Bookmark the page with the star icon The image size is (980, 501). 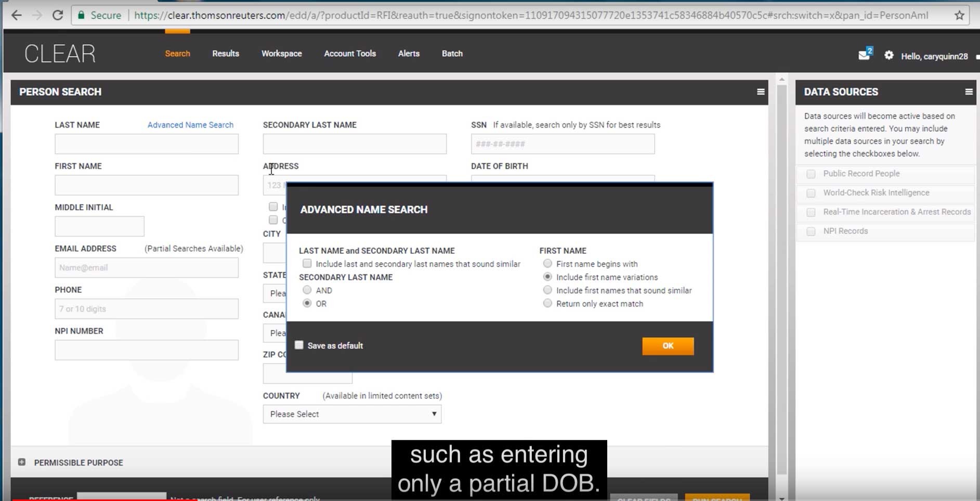tap(959, 15)
